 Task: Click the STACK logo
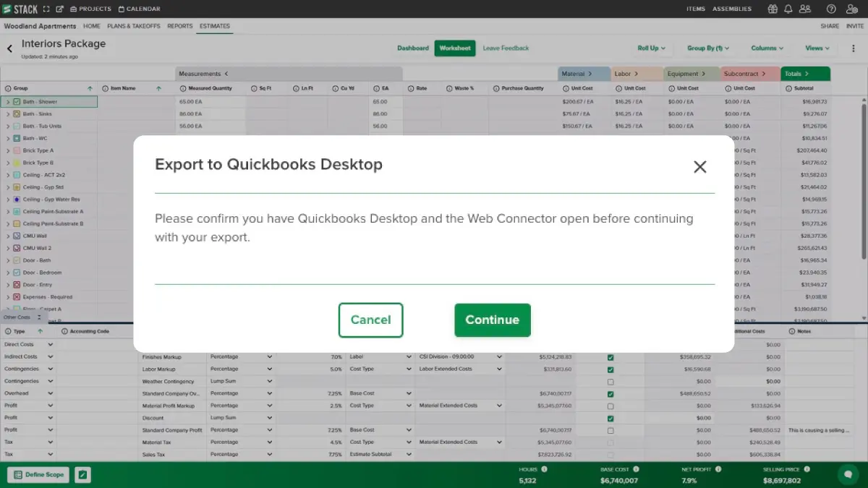(x=20, y=9)
